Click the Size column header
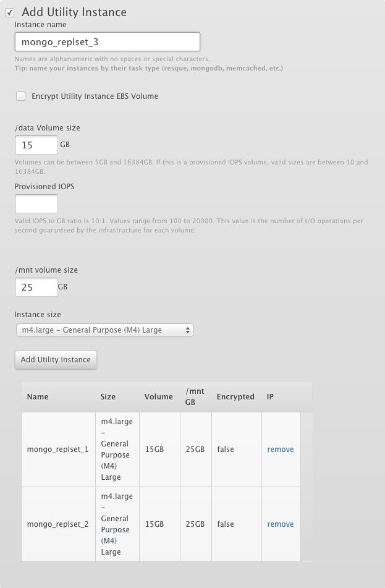 (108, 397)
